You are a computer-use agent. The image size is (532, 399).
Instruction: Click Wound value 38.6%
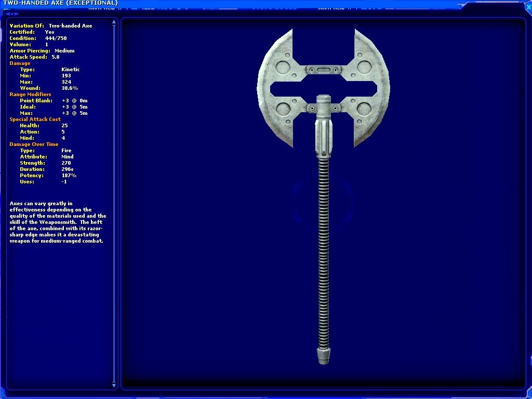click(x=70, y=88)
